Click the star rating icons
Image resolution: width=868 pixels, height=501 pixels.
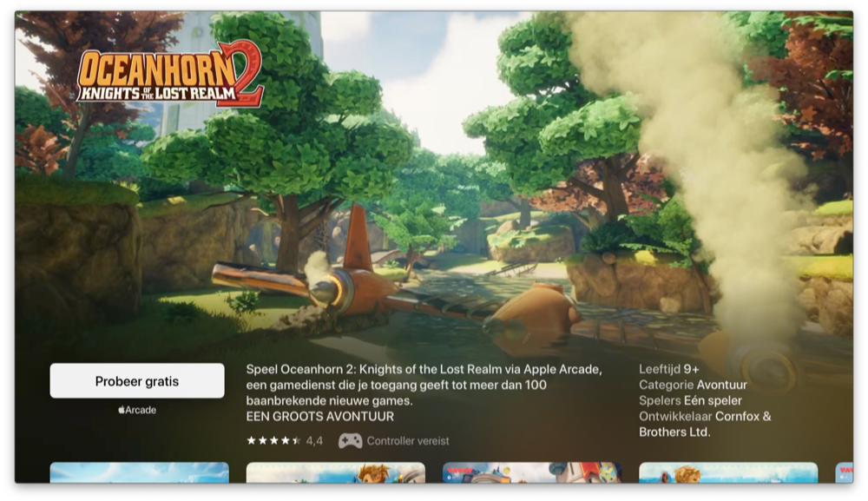point(273,441)
